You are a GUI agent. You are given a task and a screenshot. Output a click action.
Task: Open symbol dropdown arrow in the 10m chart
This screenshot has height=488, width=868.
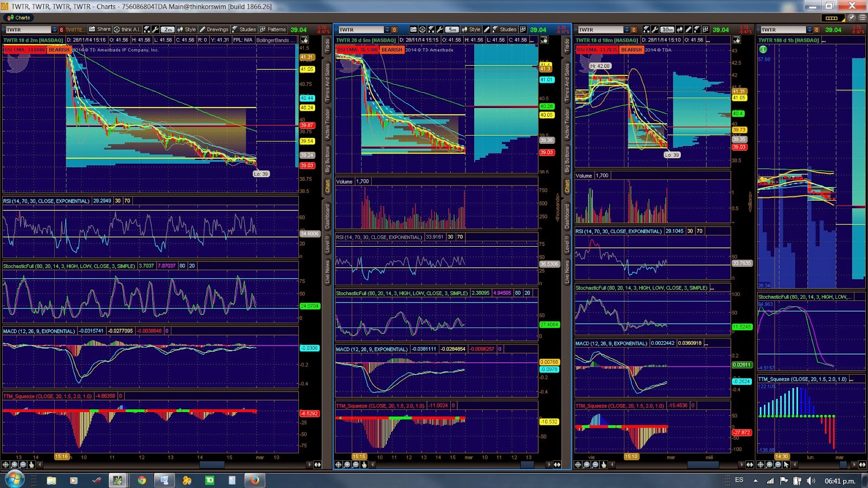point(627,30)
